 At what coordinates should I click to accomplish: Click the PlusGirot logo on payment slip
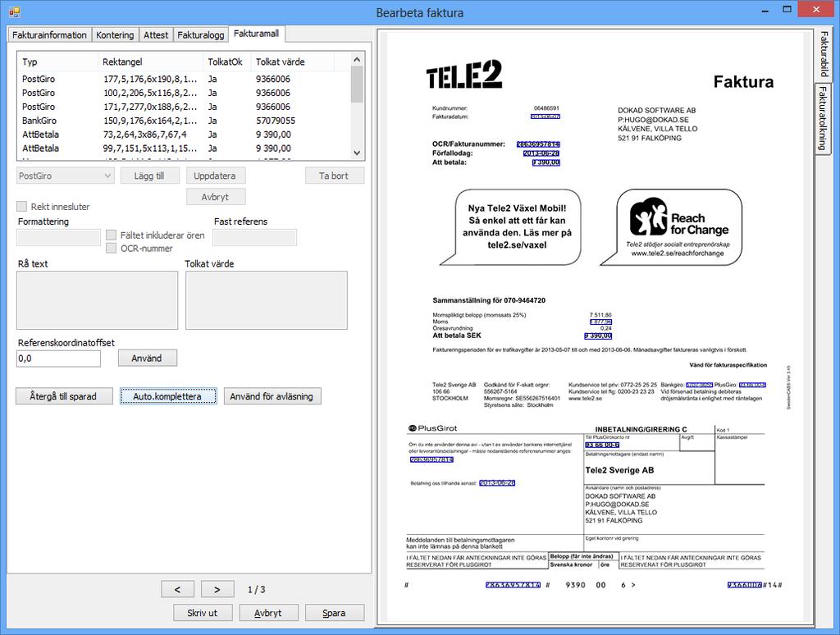point(433,428)
